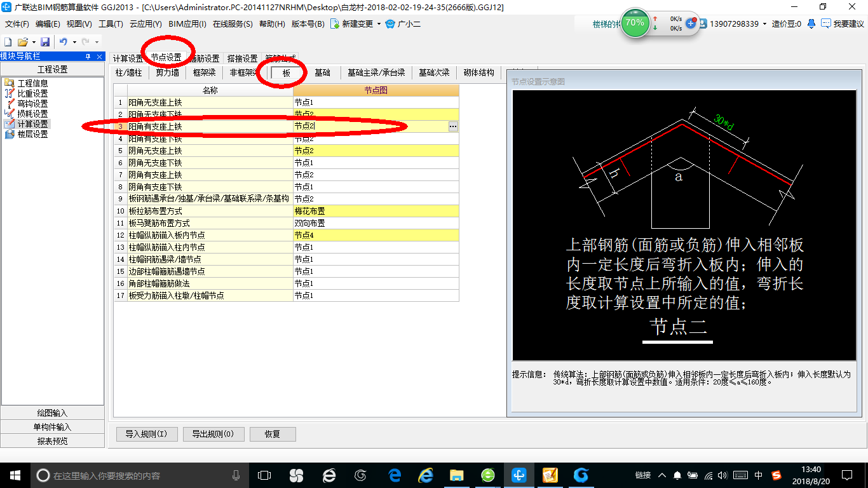Open the 绘图输入 panel button

pos(52,413)
